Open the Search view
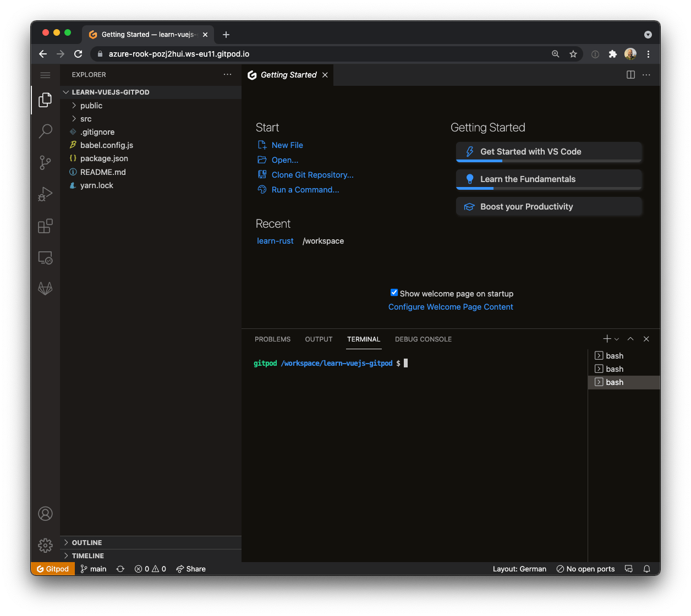Screen dimensions: 691x616 pyautogui.click(x=45, y=131)
